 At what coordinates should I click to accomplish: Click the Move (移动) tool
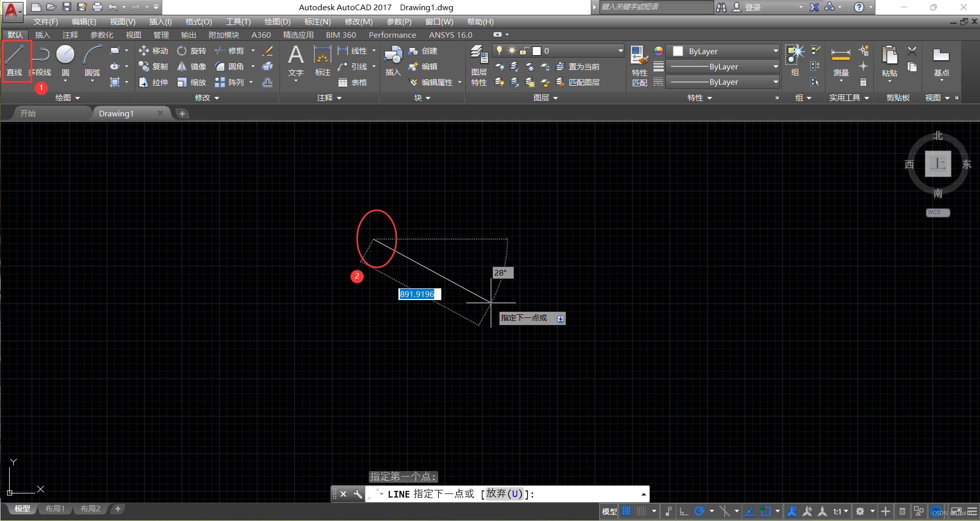(x=154, y=51)
